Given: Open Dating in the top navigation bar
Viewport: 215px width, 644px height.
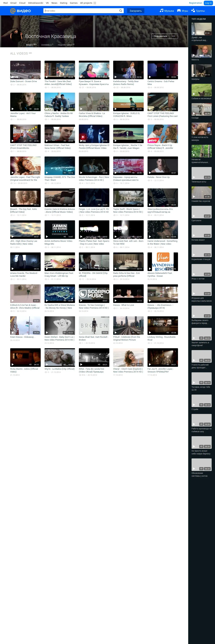Looking at the screenshot, I should (64, 3).
